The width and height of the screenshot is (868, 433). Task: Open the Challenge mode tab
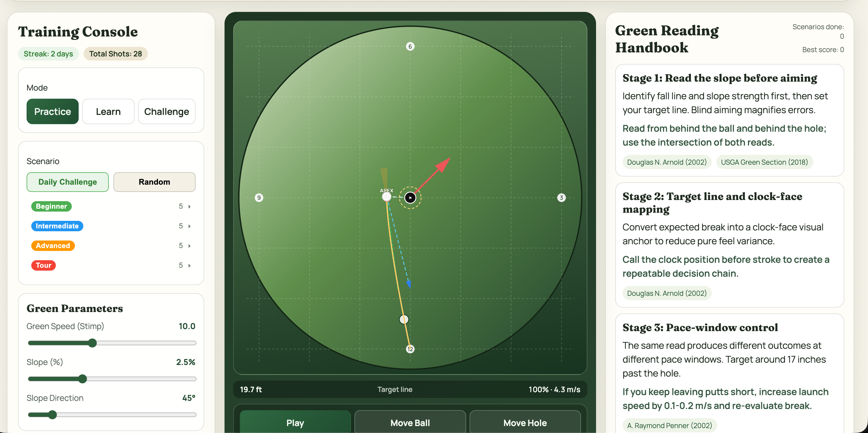(166, 111)
